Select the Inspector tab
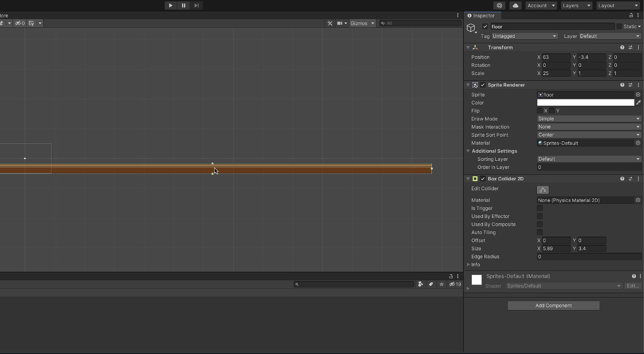 481,15
